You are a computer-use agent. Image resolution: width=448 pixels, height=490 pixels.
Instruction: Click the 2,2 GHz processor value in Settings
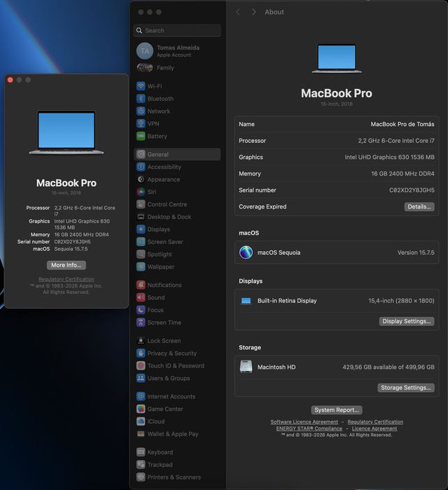coord(396,141)
